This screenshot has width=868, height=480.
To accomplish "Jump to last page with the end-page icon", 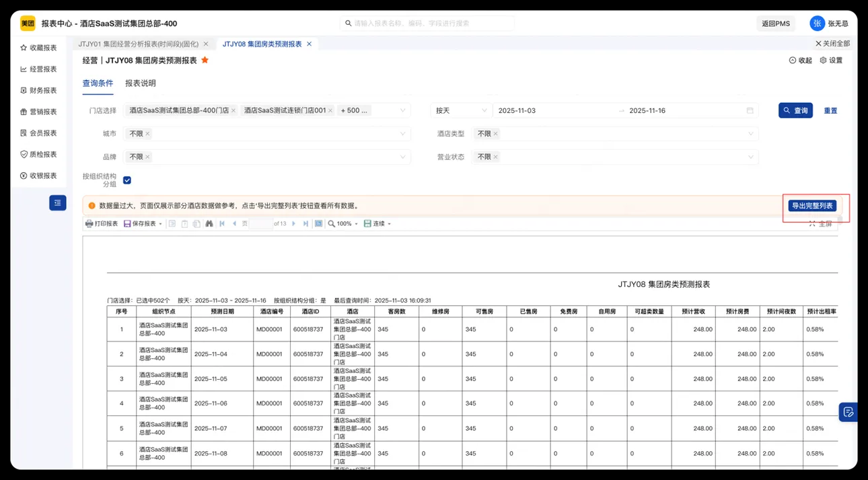I will (x=305, y=223).
